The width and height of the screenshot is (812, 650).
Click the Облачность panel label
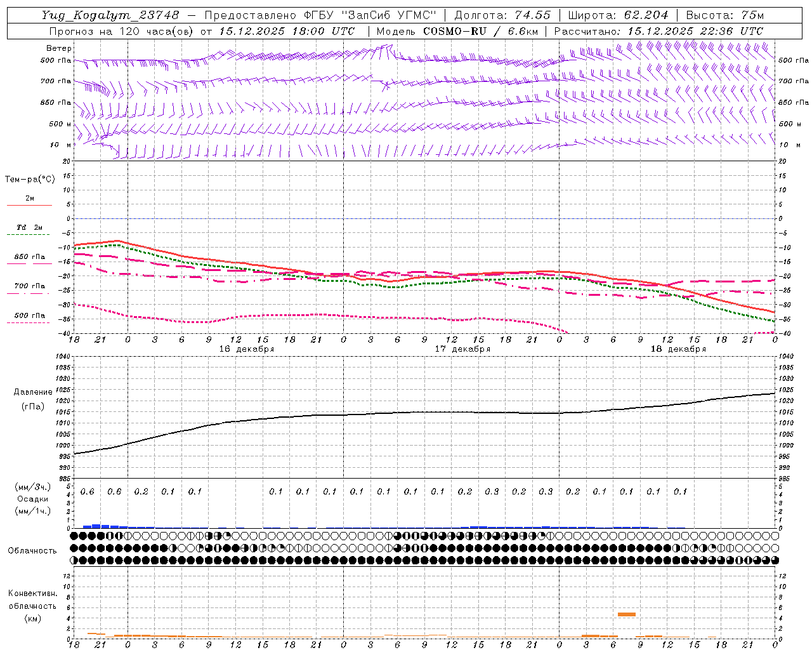32,550
